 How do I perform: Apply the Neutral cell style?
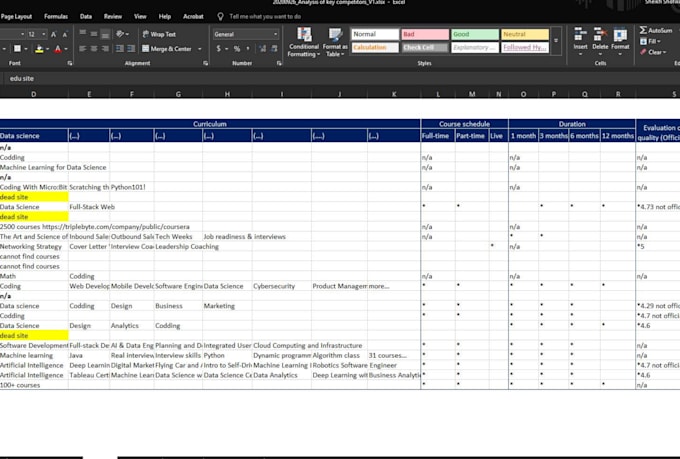(x=525, y=34)
